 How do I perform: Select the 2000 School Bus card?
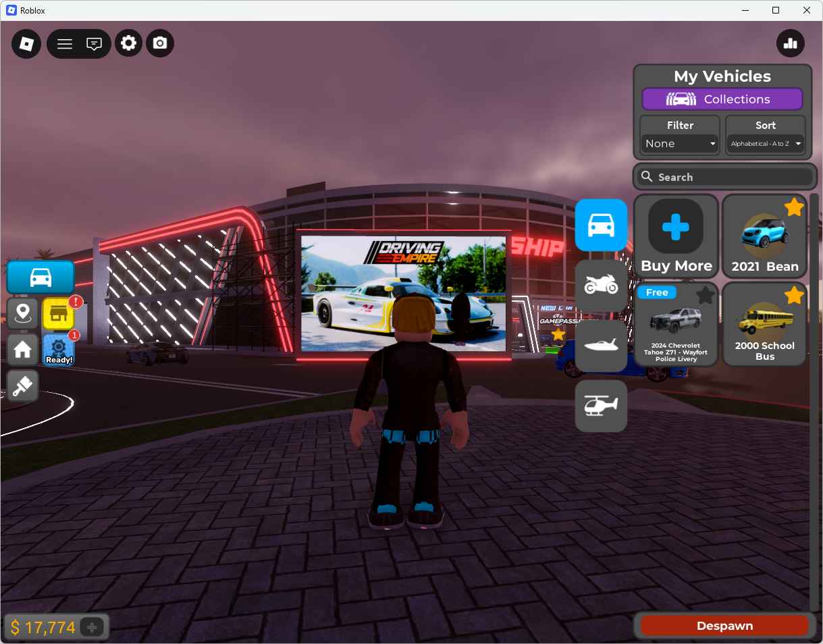(765, 324)
